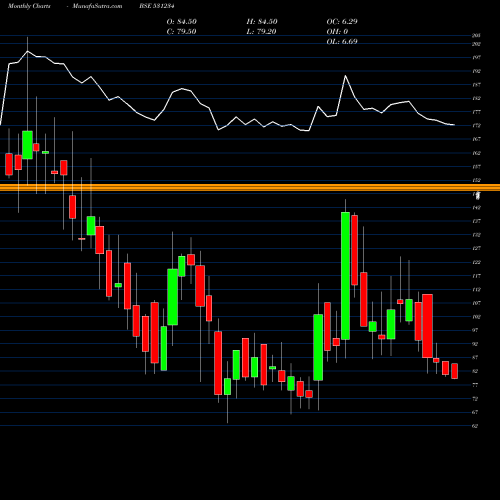Click the orange horizontal price level line
Viewport: 500px width, 500px height.
(250, 187)
